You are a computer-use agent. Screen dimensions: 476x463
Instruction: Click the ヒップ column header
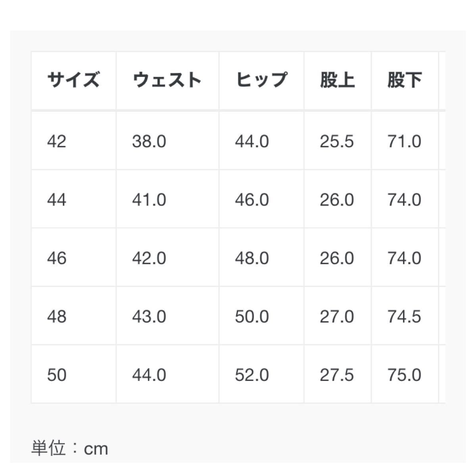tap(261, 80)
